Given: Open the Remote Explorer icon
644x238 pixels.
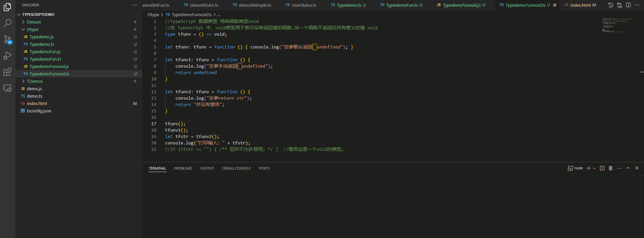Looking at the screenshot, I should pos(7,88).
